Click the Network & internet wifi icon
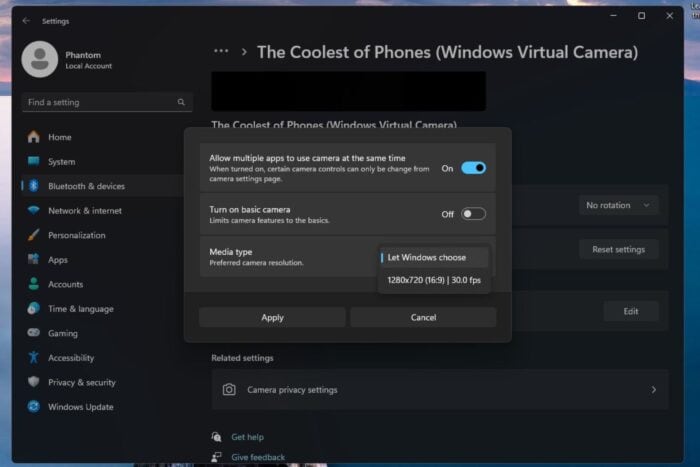The height and width of the screenshot is (467, 700). click(x=34, y=211)
